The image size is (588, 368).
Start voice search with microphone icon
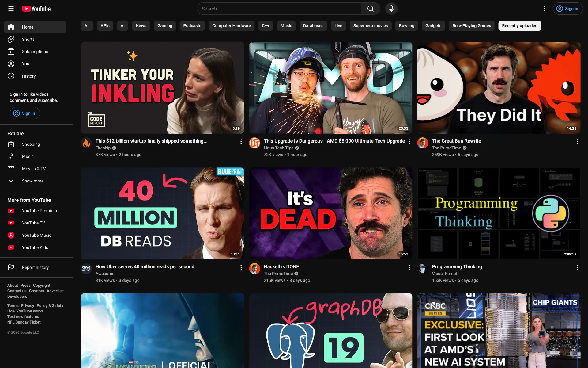click(x=391, y=9)
